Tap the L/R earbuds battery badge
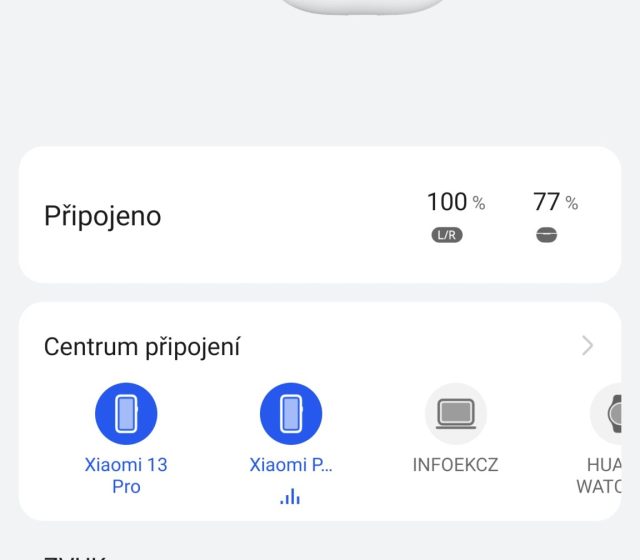The width and height of the screenshot is (640, 560). click(x=447, y=236)
